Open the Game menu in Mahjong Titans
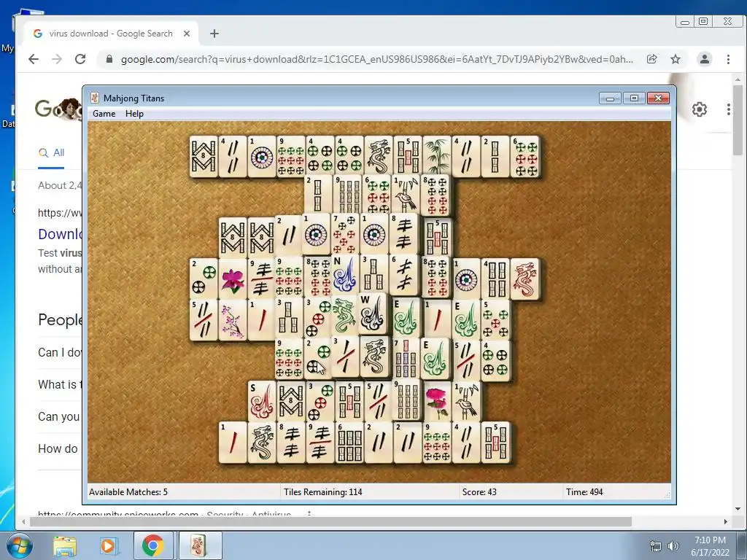This screenshot has height=560, width=747. 104,113
